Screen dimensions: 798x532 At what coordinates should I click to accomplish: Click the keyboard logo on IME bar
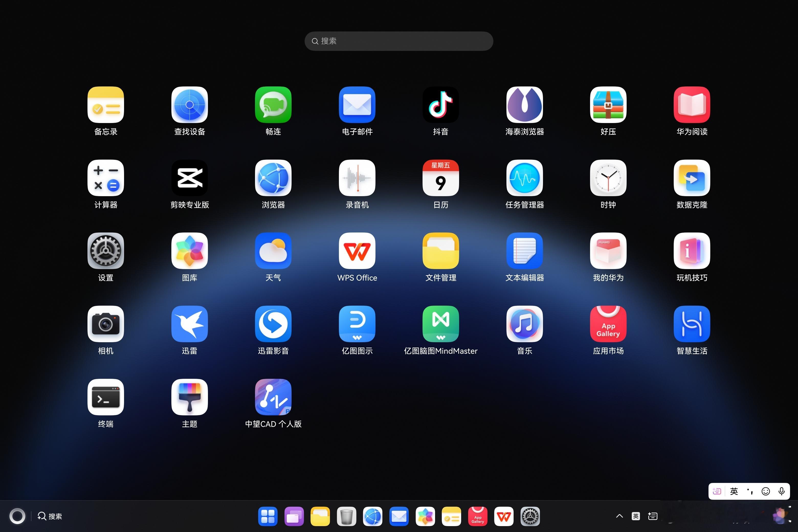pyautogui.click(x=717, y=491)
